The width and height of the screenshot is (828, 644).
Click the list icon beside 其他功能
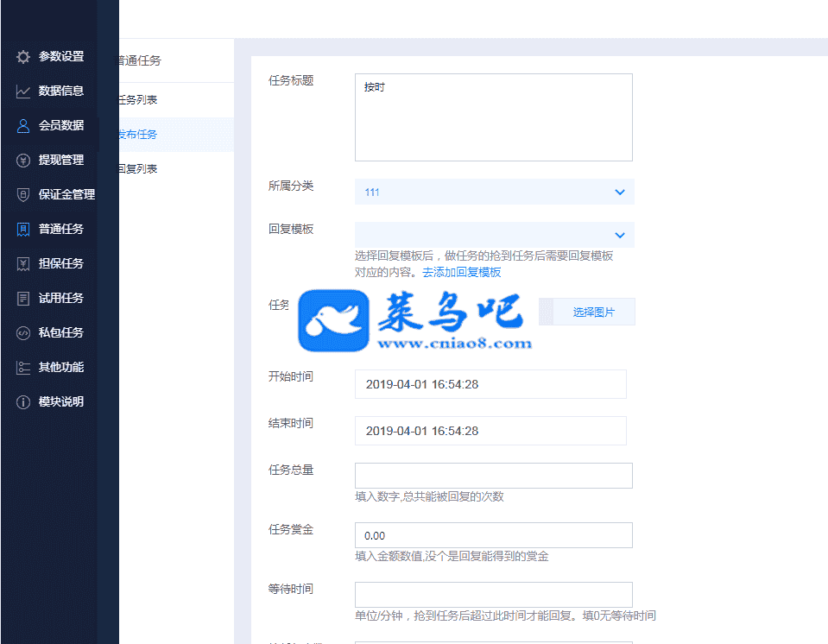(x=23, y=368)
